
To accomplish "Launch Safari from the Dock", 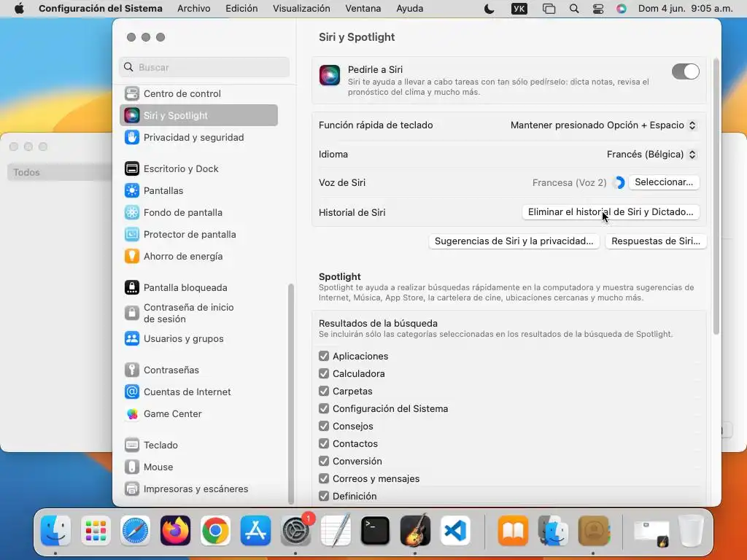I will (135, 531).
